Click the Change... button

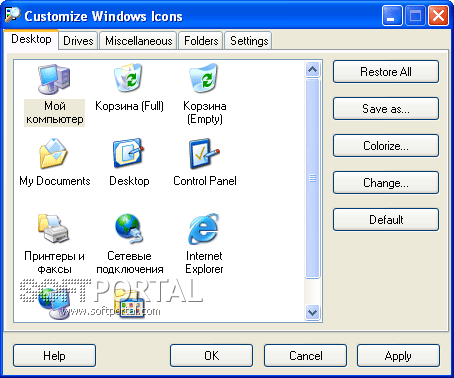[x=386, y=183]
